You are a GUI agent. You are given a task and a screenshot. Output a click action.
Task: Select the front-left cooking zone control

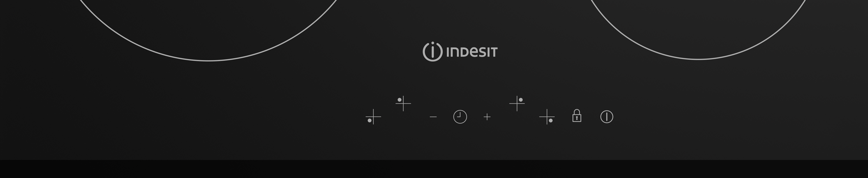click(373, 117)
